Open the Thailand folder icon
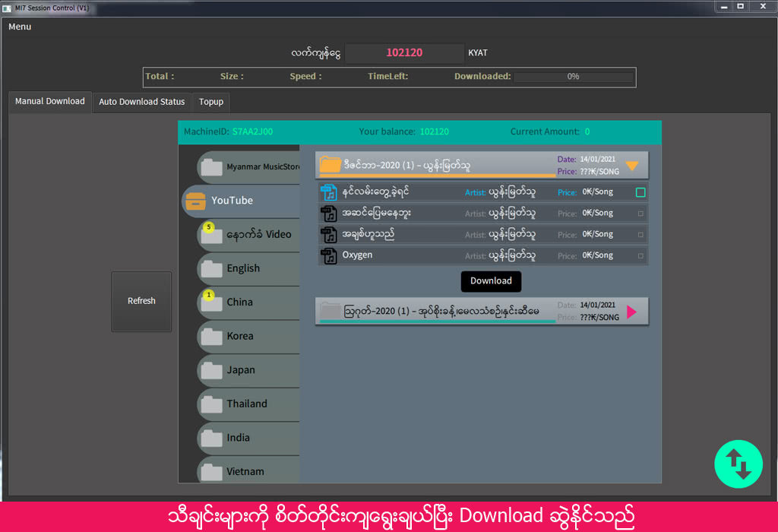The width and height of the screenshot is (778, 532). click(210, 404)
